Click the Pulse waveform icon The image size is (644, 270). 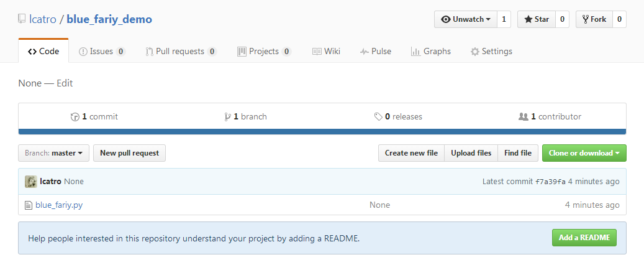(365, 52)
